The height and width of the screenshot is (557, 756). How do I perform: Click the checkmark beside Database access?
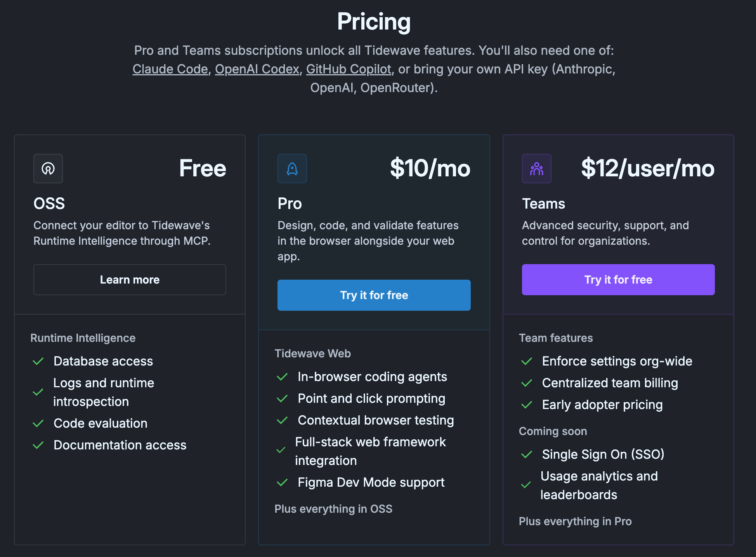(x=38, y=361)
